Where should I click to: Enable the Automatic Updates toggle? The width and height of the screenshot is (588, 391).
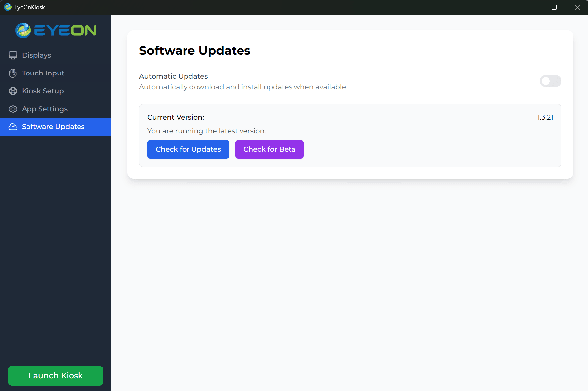[x=550, y=81]
